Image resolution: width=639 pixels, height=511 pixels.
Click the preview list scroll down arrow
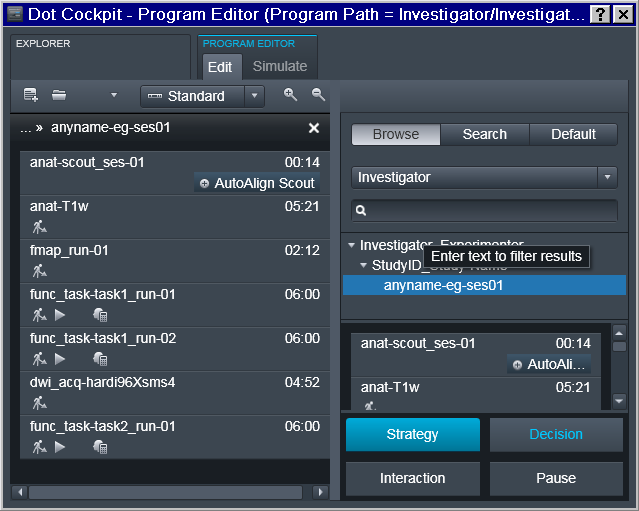tap(619, 401)
